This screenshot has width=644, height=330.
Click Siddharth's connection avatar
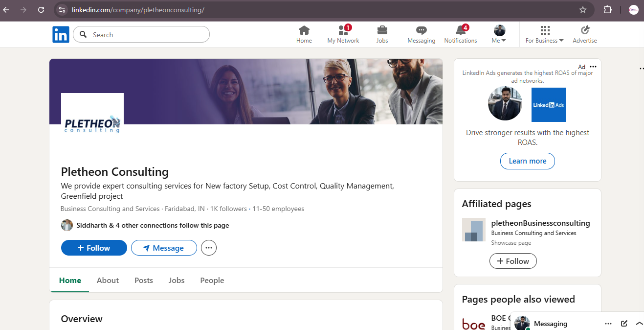(67, 225)
